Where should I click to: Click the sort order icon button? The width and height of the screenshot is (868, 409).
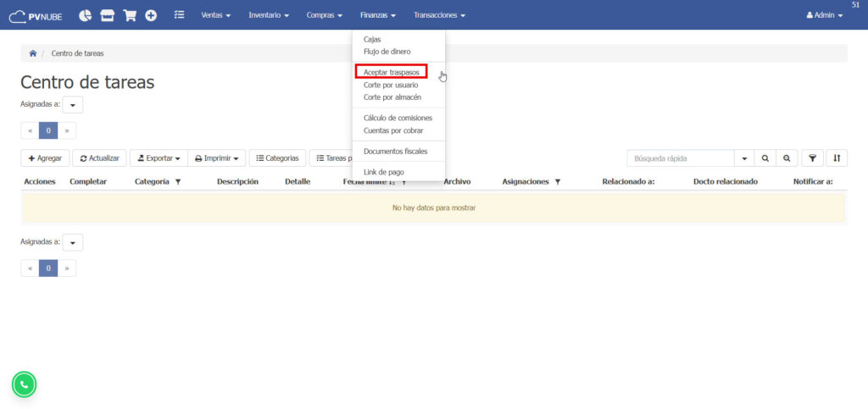pos(836,158)
